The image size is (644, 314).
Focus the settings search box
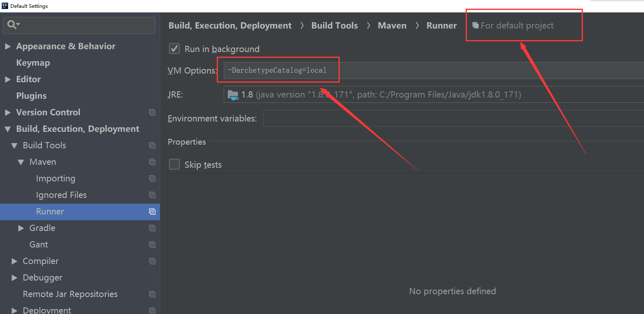coord(79,25)
